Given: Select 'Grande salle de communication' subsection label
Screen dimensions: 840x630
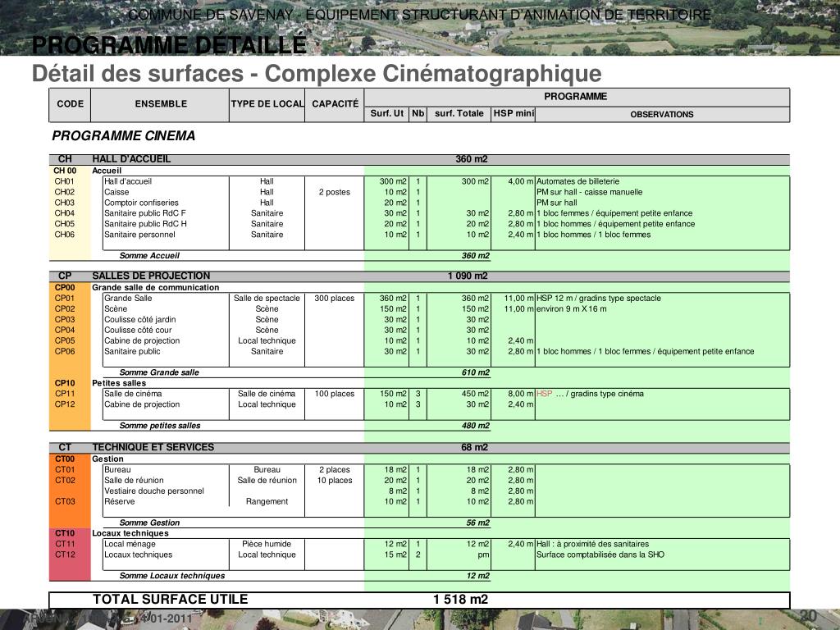Looking at the screenshot, I should 155,288.
